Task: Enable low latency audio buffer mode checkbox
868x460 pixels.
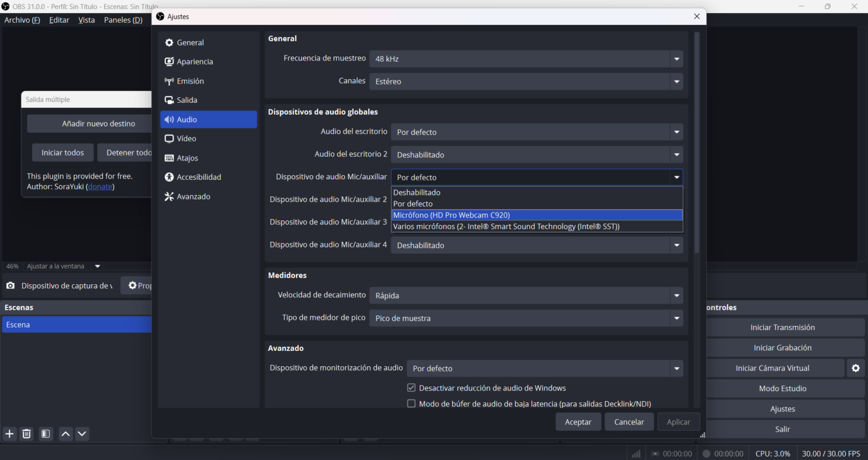Action: (411, 404)
